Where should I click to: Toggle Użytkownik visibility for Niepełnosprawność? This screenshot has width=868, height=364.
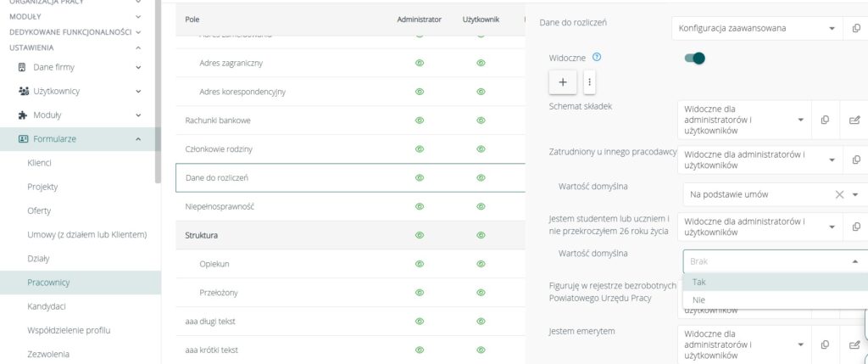481,206
